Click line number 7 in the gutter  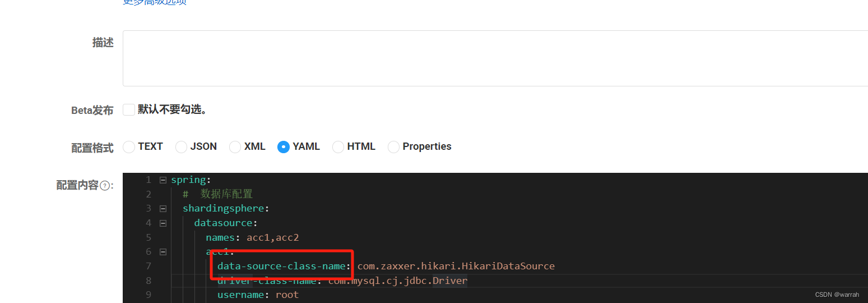148,266
